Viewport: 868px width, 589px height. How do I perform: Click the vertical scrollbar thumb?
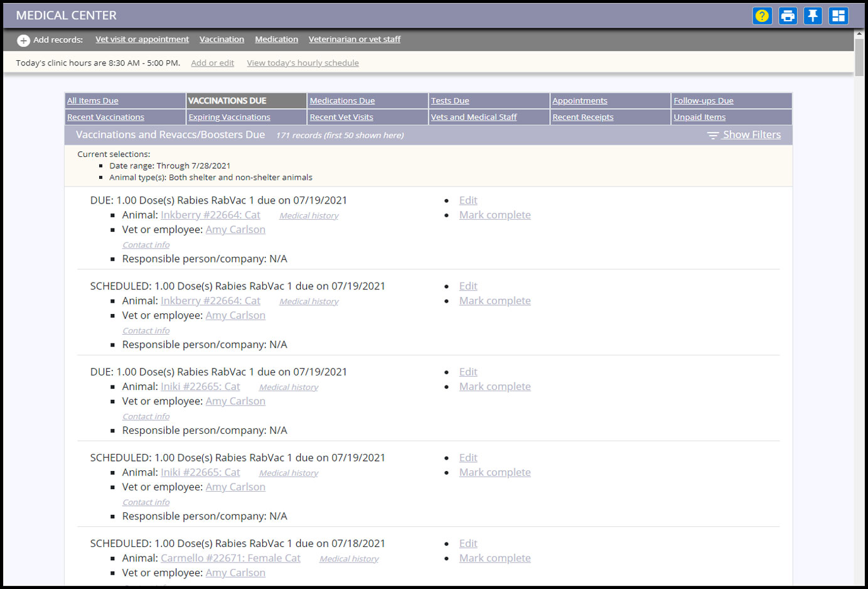tap(859, 57)
